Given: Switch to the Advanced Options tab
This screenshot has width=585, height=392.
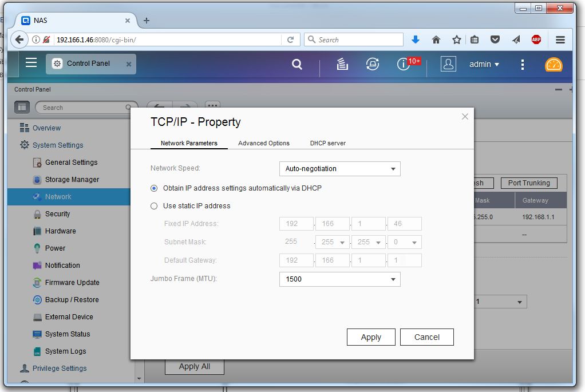Looking at the screenshot, I should 263,143.
